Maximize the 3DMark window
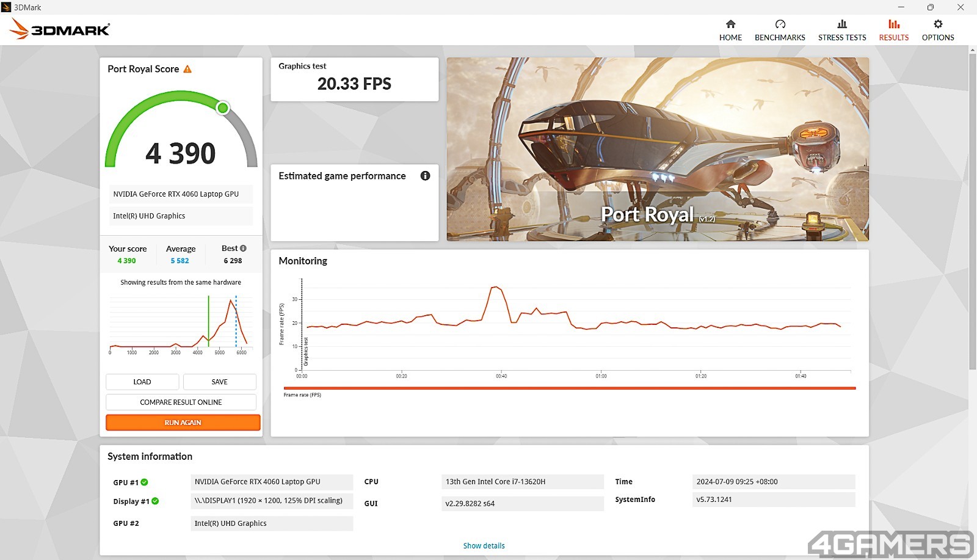This screenshot has width=977, height=560. (x=930, y=7)
